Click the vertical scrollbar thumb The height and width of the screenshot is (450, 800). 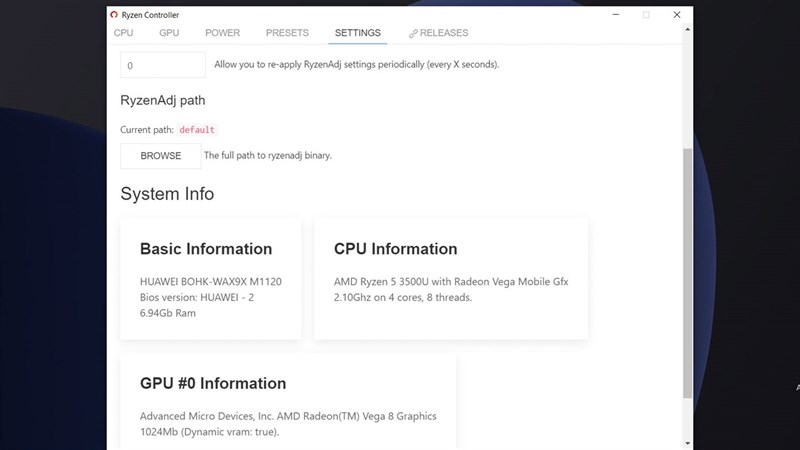[688, 273]
